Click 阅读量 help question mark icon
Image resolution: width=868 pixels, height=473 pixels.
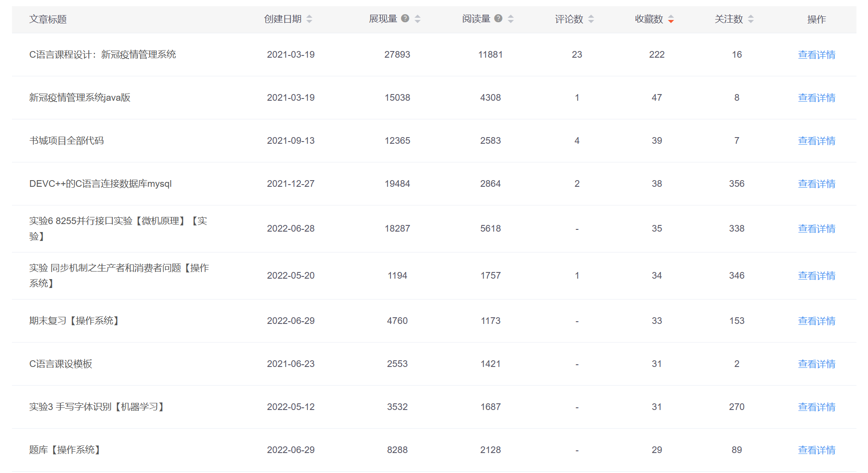[498, 19]
